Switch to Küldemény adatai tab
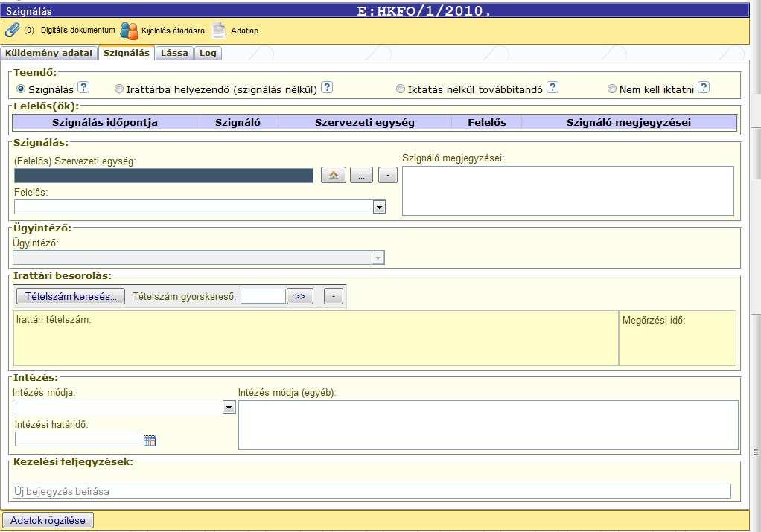761x532 pixels. pyautogui.click(x=48, y=53)
